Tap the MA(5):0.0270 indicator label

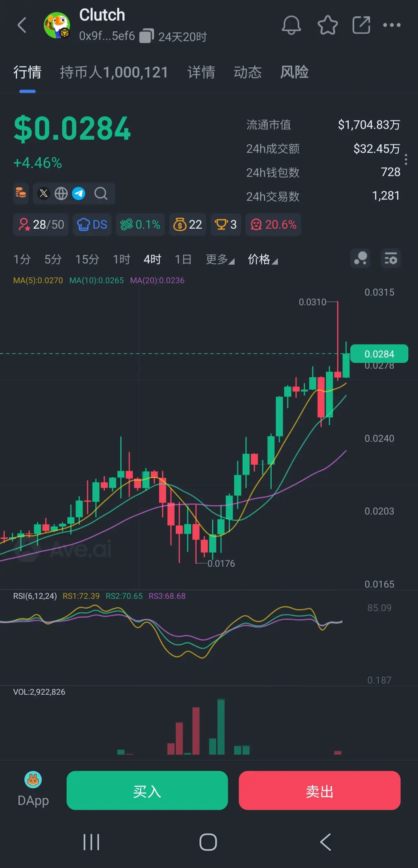point(38,280)
